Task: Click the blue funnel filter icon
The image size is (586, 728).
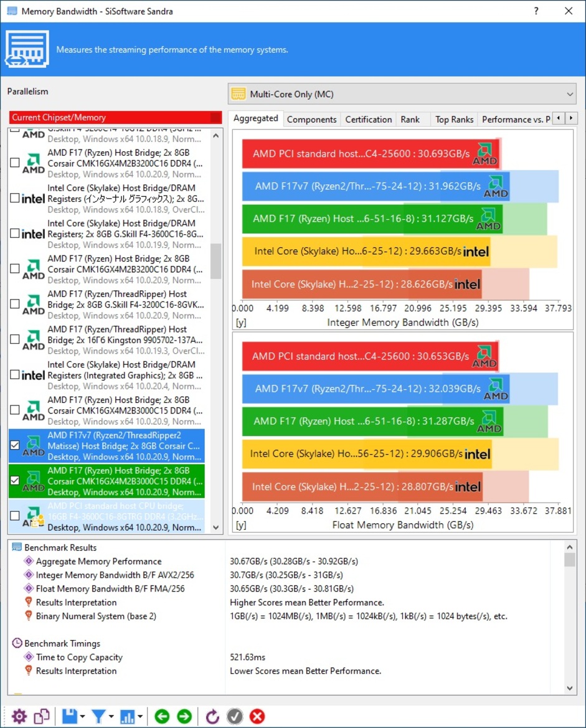Action: [x=98, y=716]
